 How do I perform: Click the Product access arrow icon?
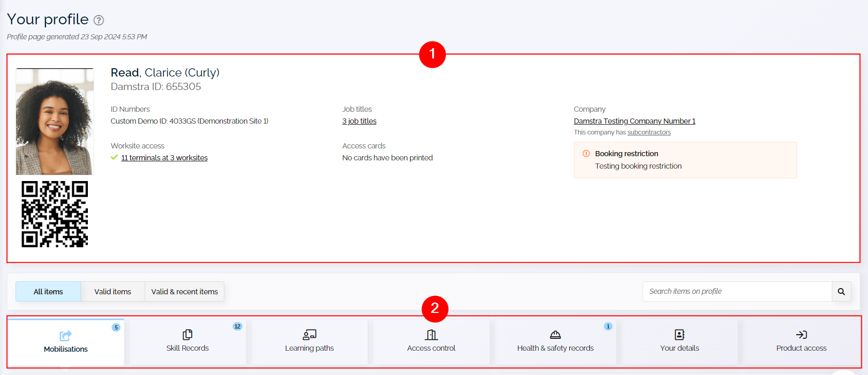tap(801, 335)
